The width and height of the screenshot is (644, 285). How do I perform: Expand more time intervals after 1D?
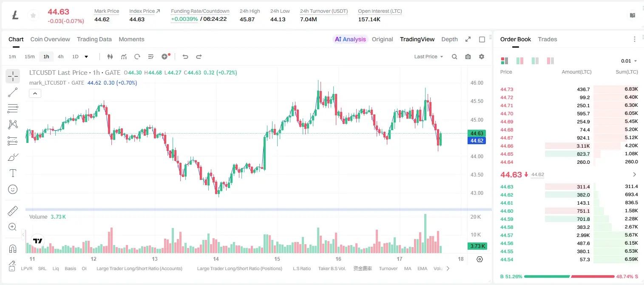(x=86, y=57)
